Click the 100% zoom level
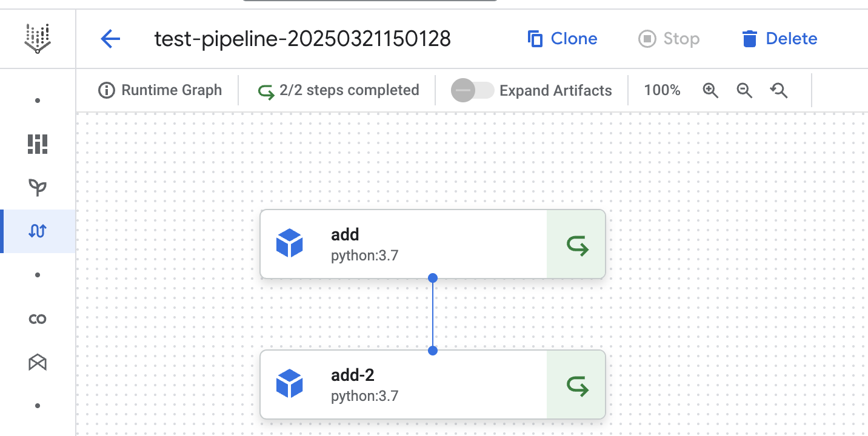This screenshot has height=436, width=868. [x=662, y=91]
